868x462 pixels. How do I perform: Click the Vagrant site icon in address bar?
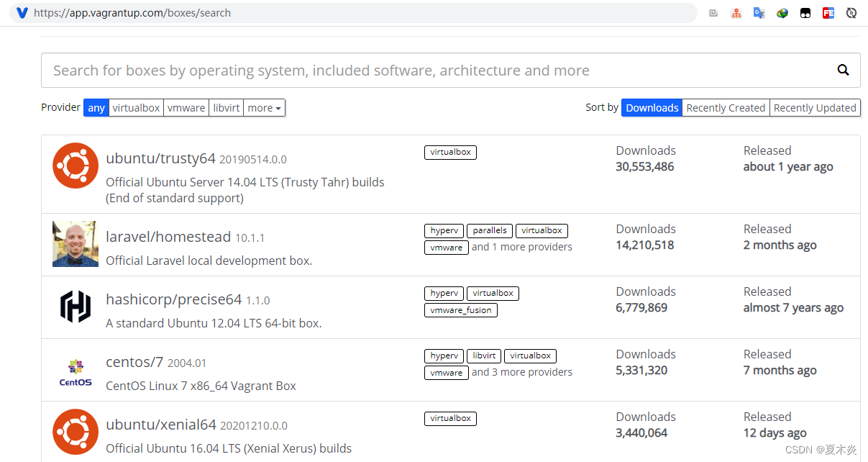coord(22,13)
